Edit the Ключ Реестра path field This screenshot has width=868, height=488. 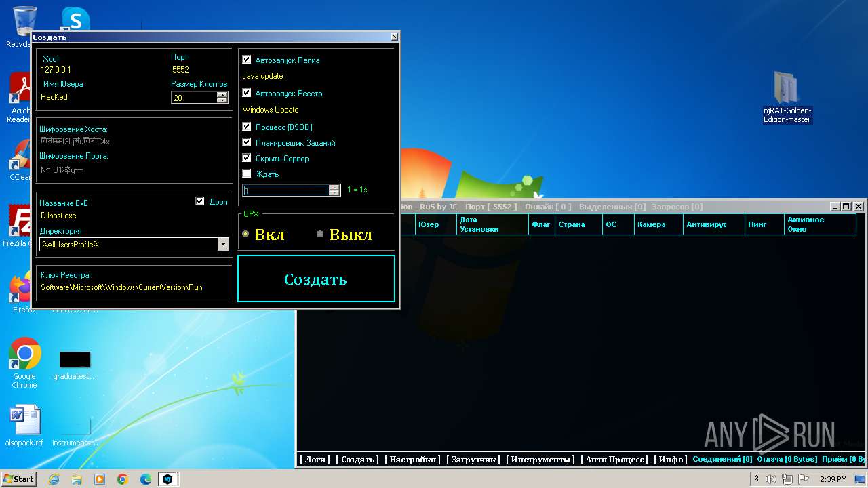tap(121, 287)
